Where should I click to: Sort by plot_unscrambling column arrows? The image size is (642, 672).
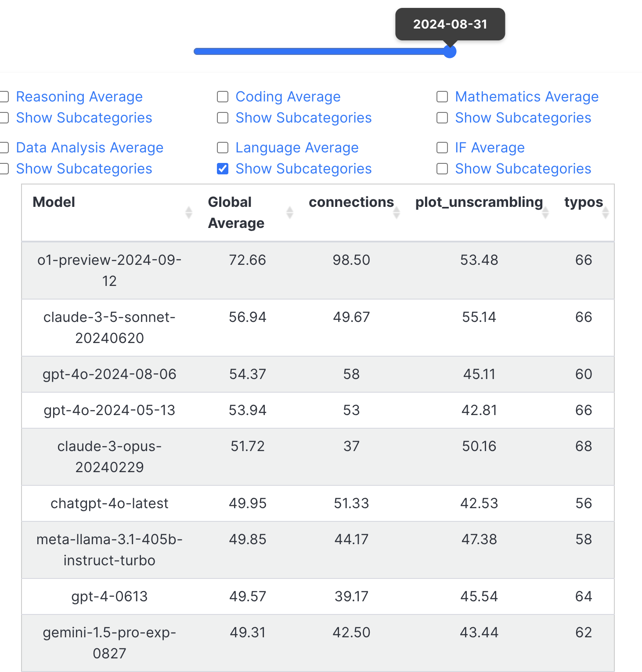[x=545, y=213]
